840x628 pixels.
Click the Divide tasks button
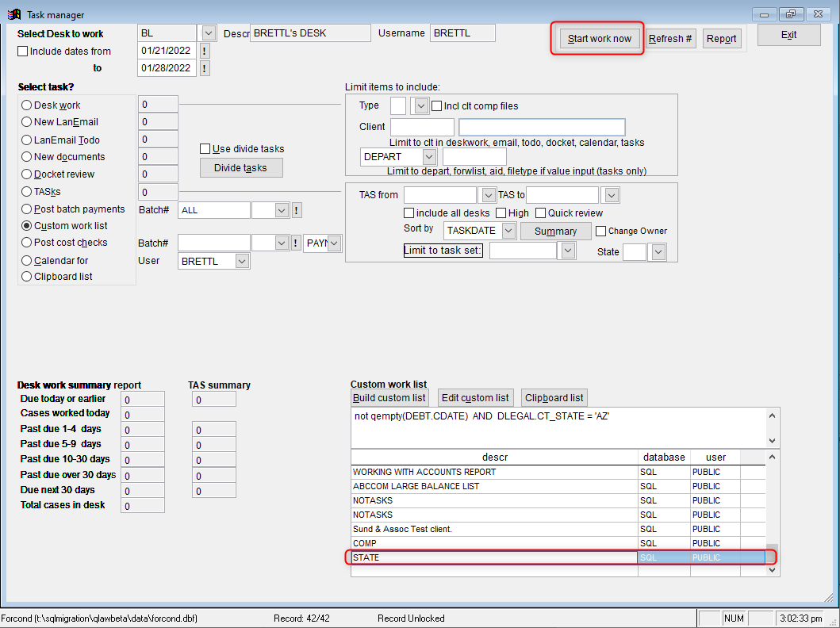(241, 167)
